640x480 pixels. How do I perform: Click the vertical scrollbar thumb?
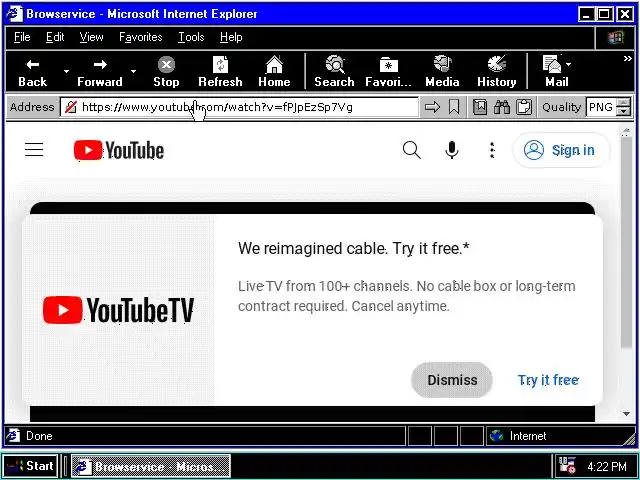click(x=626, y=243)
